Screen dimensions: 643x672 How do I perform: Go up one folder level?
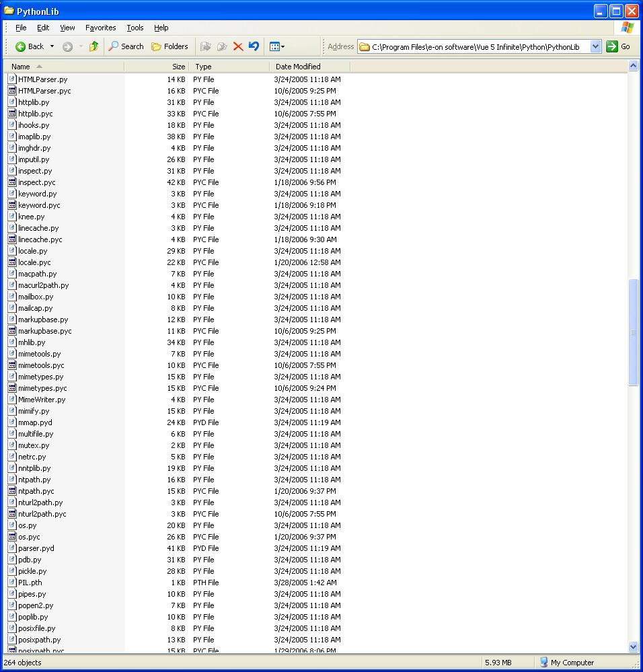click(93, 46)
